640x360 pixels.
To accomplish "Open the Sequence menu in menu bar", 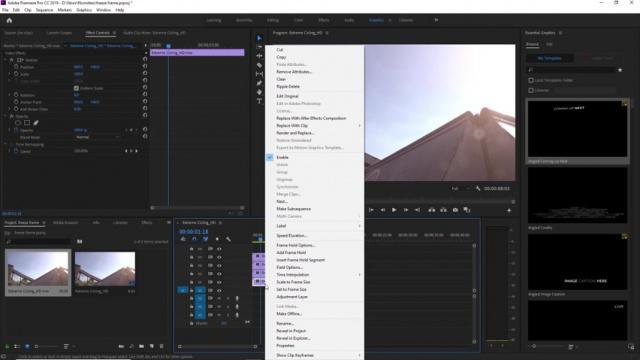I will (x=44, y=10).
